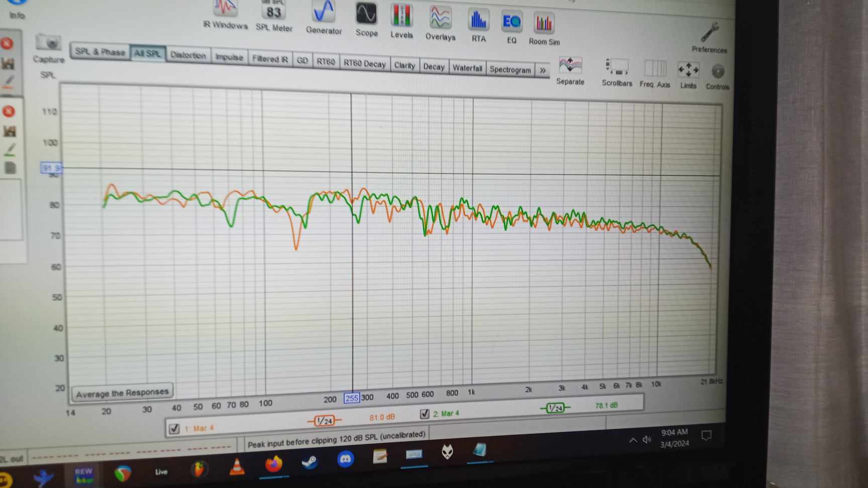Screen dimensions: 868x488
Task: Switch to GD tab
Action: pyautogui.click(x=302, y=60)
